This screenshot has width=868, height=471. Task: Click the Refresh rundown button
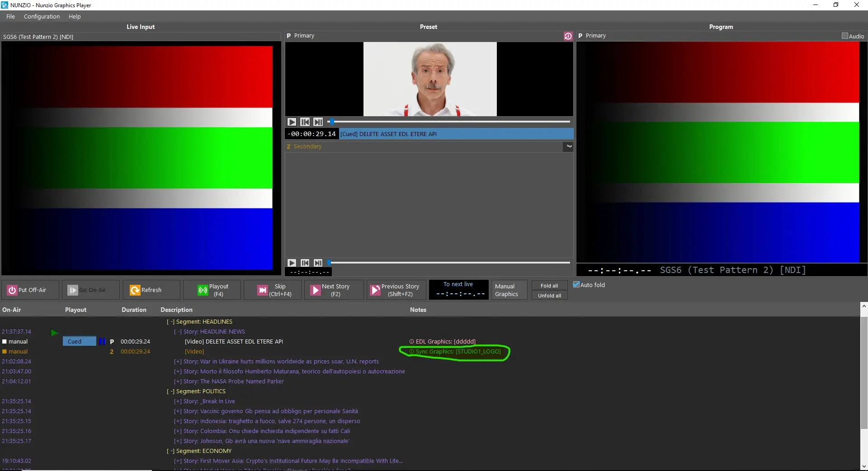[151, 290]
